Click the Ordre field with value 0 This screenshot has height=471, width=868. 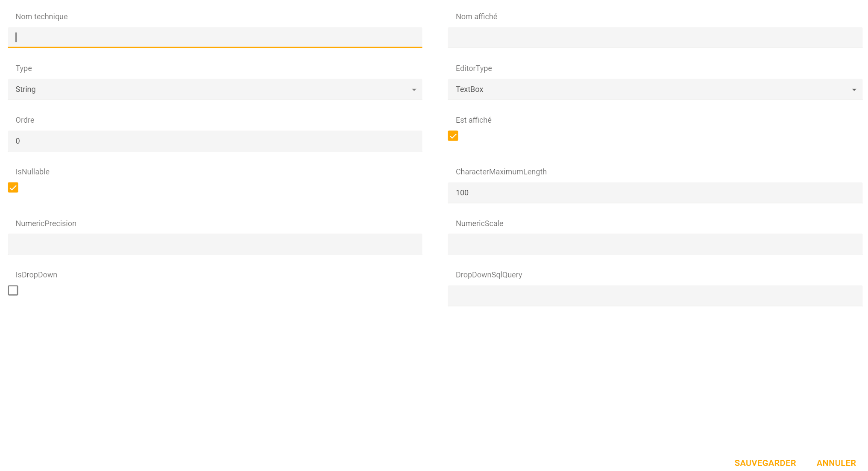(x=215, y=141)
